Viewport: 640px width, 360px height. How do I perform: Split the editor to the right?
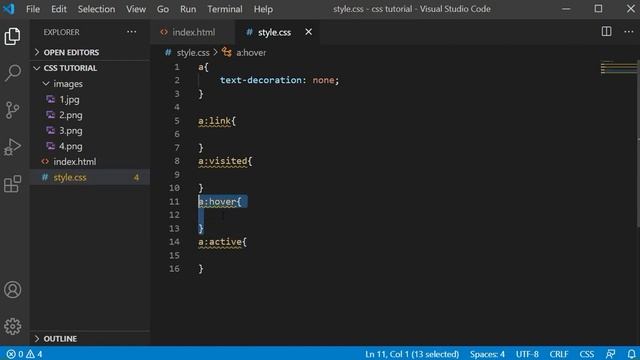point(606,32)
